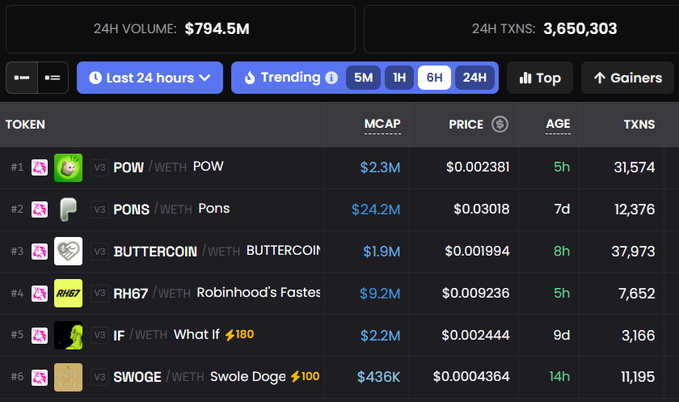Click V3 badge in BUTTERCOIN row
Viewport: 679px width, 402px height.
point(100,251)
